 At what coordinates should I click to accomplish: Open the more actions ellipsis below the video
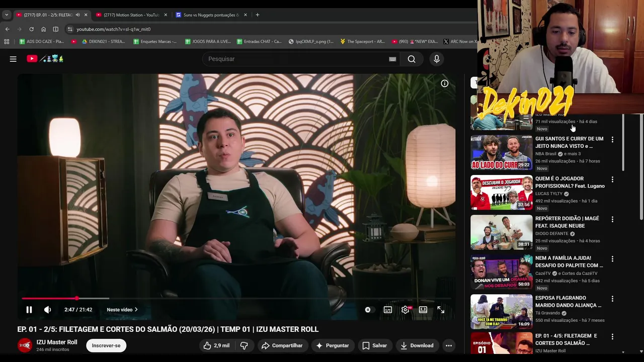[449, 345]
